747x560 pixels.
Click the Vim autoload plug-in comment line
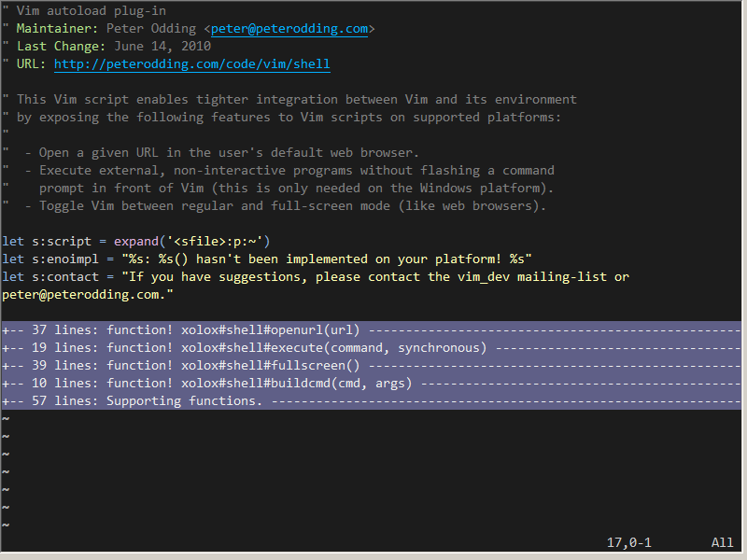pos(84,10)
